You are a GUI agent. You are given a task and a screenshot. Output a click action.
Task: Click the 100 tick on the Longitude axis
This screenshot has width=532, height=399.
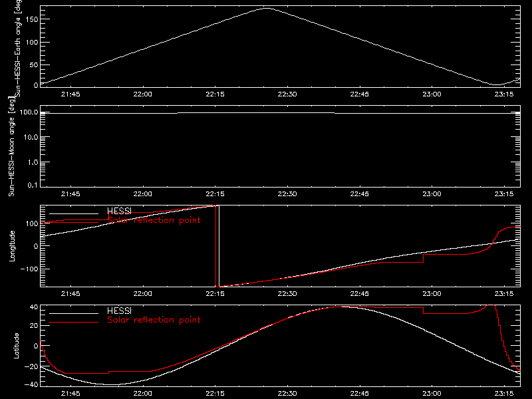click(31, 223)
